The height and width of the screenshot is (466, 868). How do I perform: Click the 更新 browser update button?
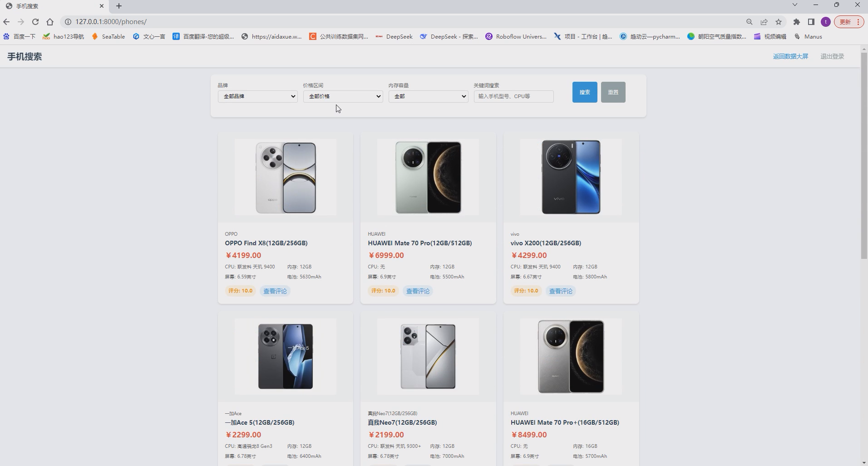[849, 22]
